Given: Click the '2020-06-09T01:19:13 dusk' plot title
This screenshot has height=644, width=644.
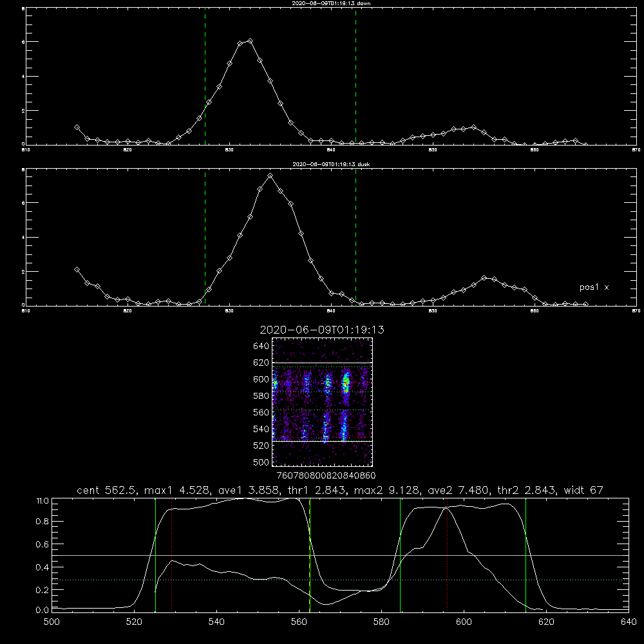Looking at the screenshot, I should pos(331,164).
